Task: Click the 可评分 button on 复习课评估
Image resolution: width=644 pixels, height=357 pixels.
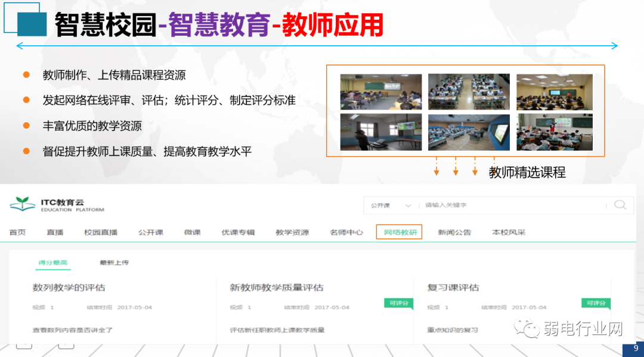Action: (596, 303)
